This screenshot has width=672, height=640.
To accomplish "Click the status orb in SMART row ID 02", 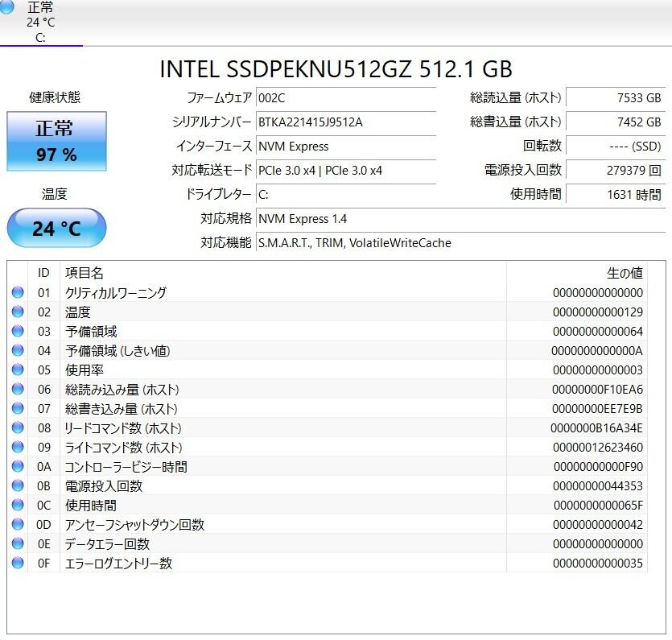I will [18, 312].
